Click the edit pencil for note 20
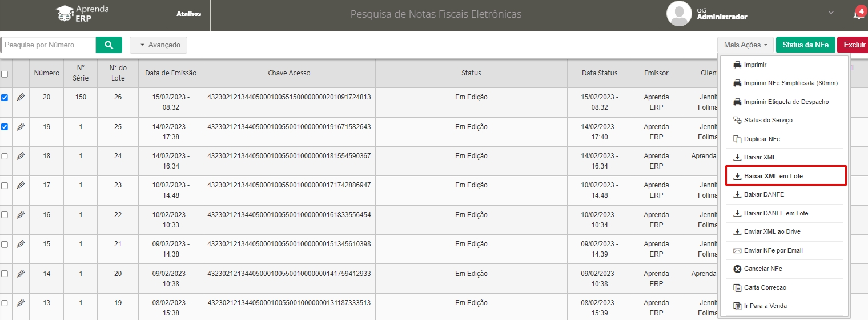This screenshot has width=868, height=320. point(21,98)
